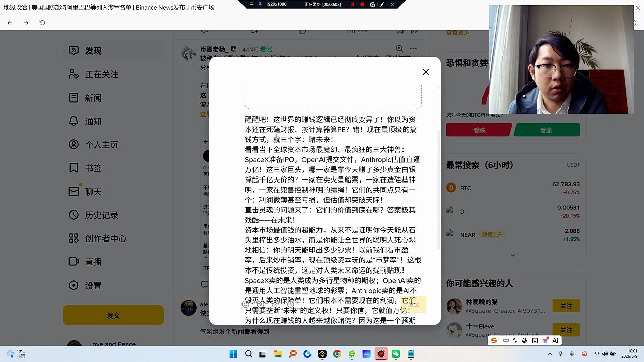Open the Windows Start menu
Screen dimensions: 644x362
point(233,354)
